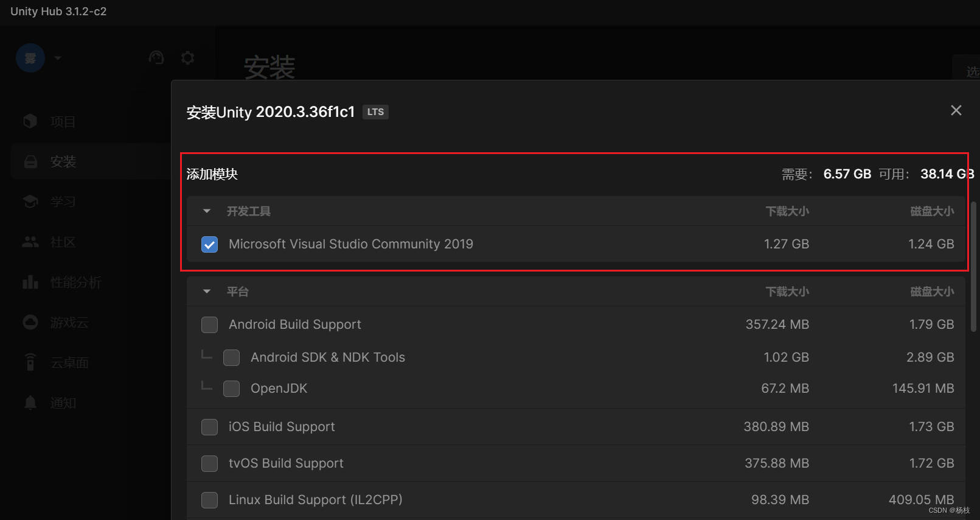Check the OpenJDK module
Viewport: 980px width, 520px height.
tap(232, 388)
